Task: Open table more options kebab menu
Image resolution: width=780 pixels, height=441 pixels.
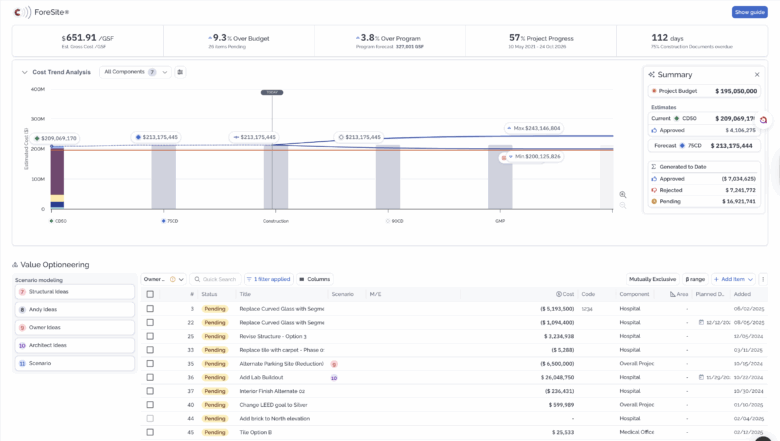Action: click(x=762, y=279)
